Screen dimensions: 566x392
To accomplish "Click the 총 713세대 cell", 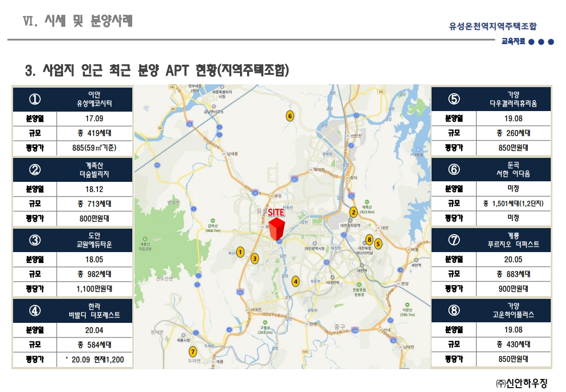I will (x=94, y=204).
